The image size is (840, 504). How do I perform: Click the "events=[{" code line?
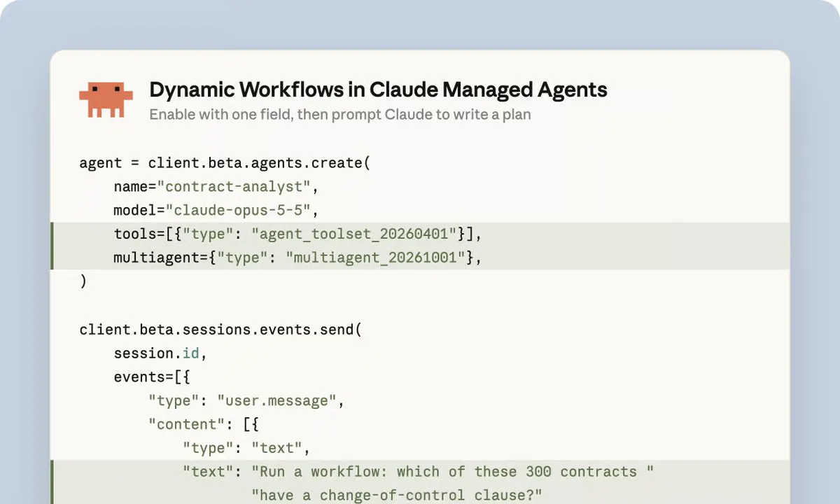pyautogui.click(x=152, y=377)
